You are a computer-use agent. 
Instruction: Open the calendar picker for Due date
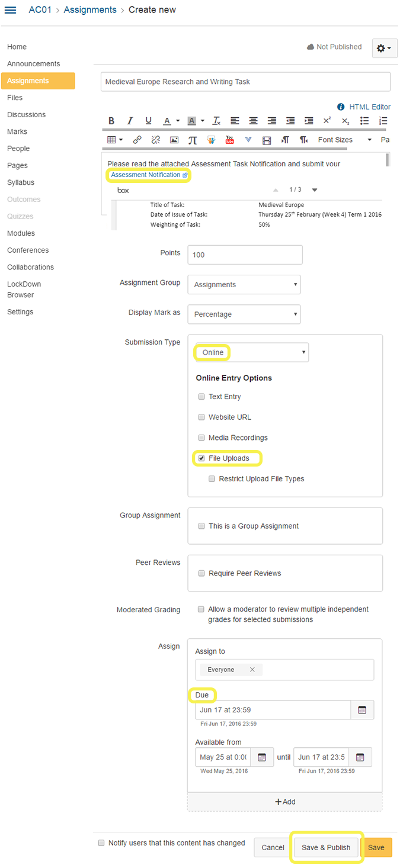click(x=362, y=710)
